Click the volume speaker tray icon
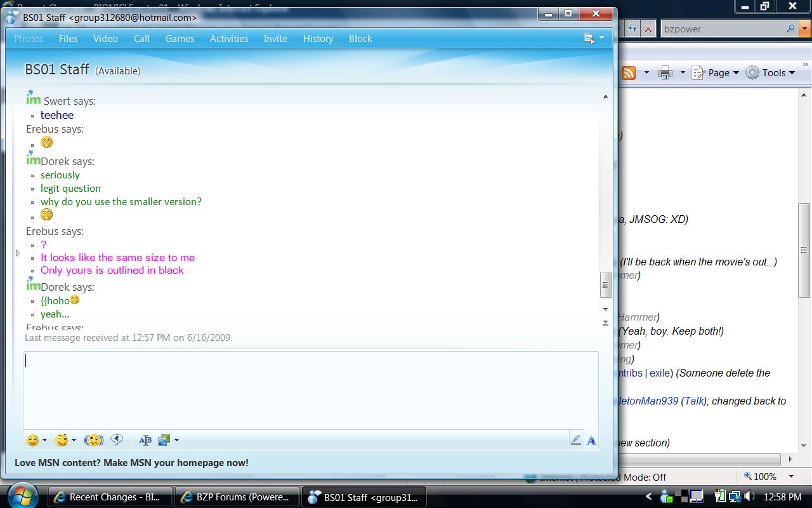The width and height of the screenshot is (812, 508). (749, 497)
